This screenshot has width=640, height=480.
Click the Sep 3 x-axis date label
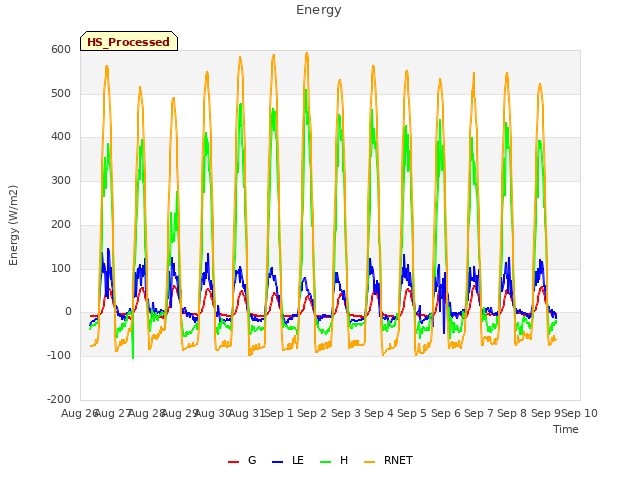pos(345,413)
